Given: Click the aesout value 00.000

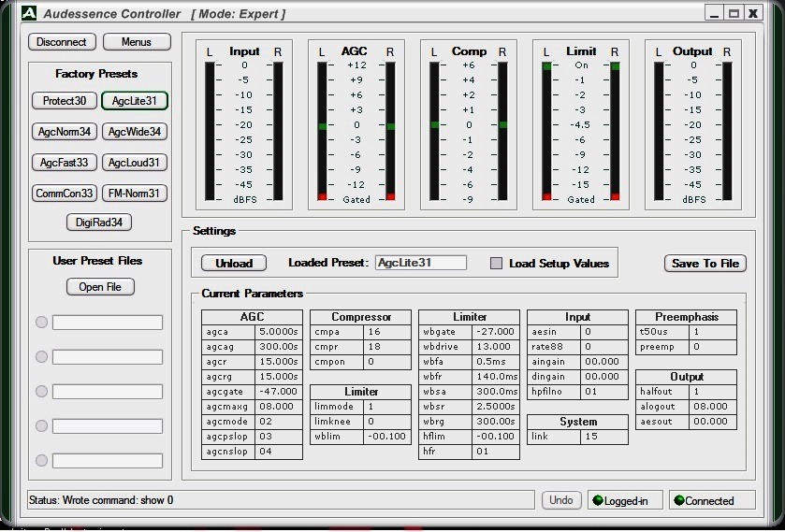Looking at the screenshot, I should point(713,422).
